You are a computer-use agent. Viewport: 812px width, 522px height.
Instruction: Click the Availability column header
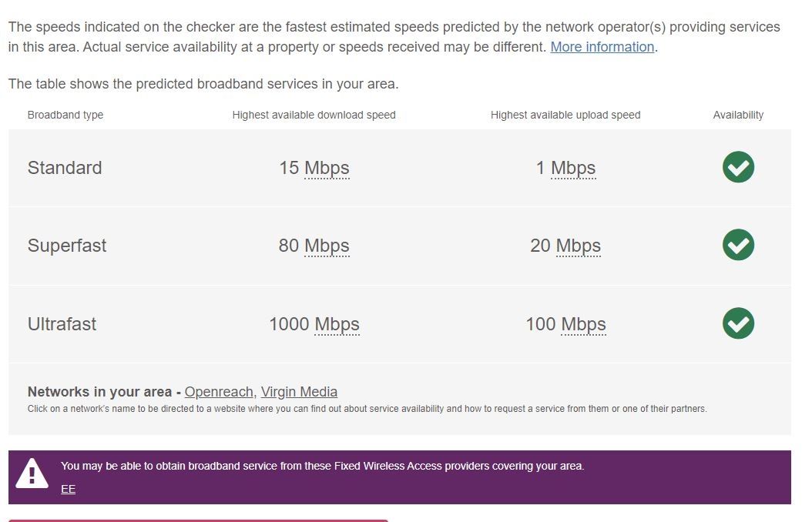click(x=738, y=115)
